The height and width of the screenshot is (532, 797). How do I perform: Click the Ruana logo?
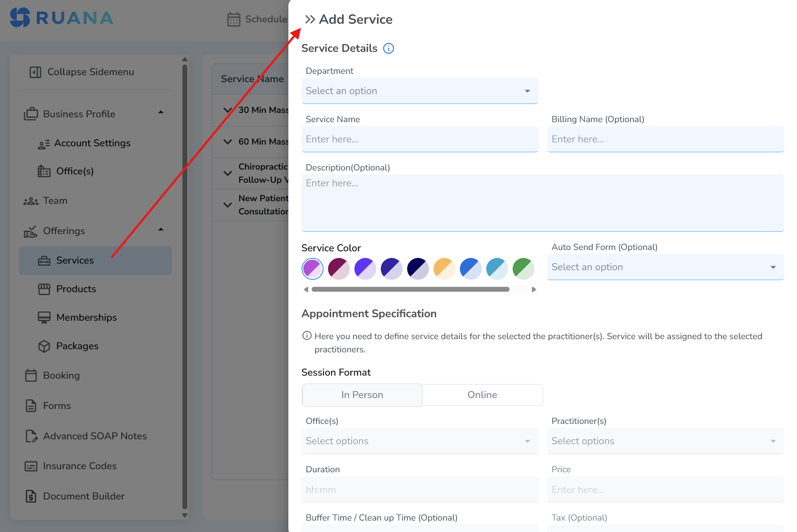click(62, 19)
